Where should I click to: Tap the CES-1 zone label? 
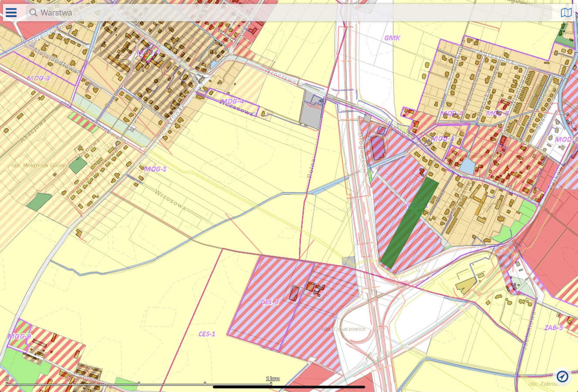[206, 334]
